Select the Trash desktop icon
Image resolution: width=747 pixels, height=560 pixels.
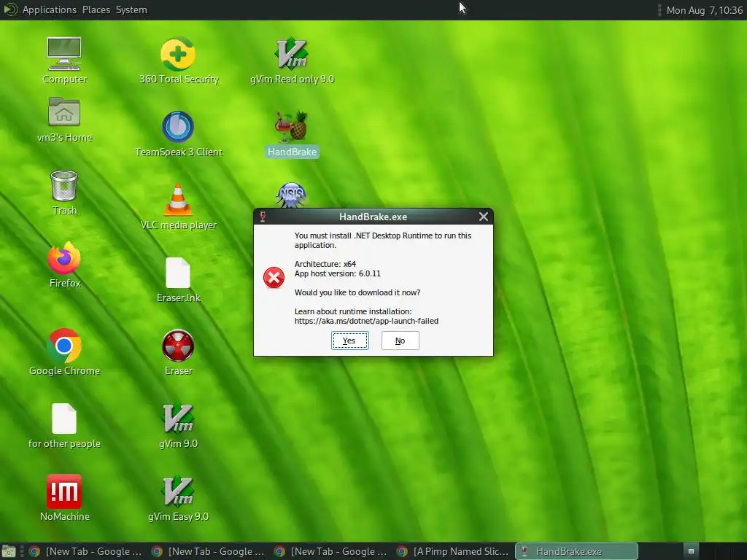(x=64, y=185)
